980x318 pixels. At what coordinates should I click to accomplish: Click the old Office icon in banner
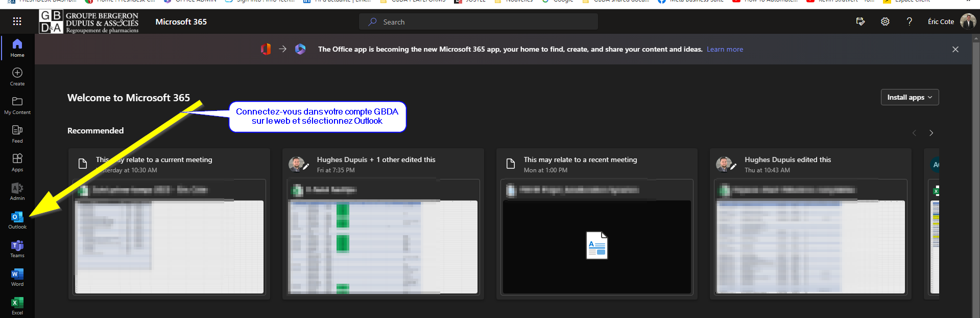(x=266, y=49)
